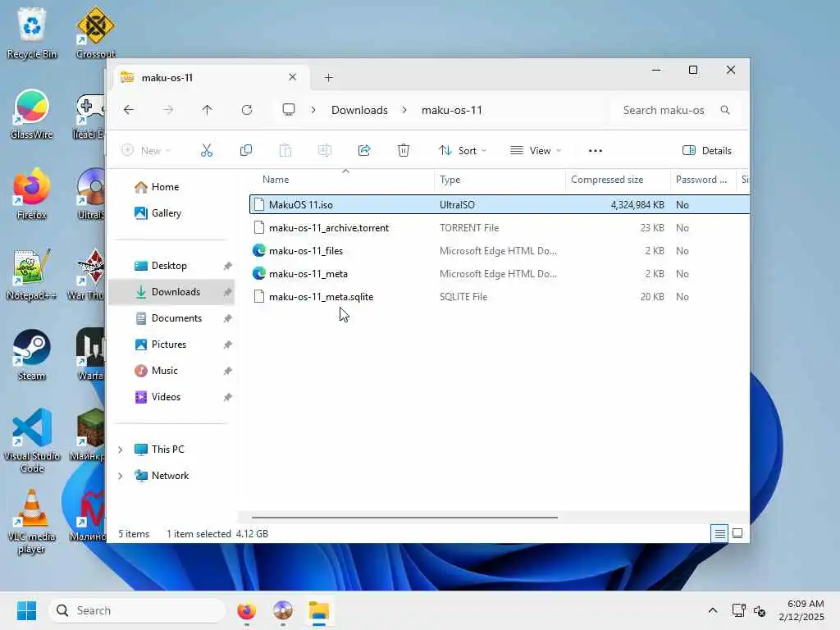Click the Copy icon in toolbar
The image size is (840, 630).
[246, 151]
